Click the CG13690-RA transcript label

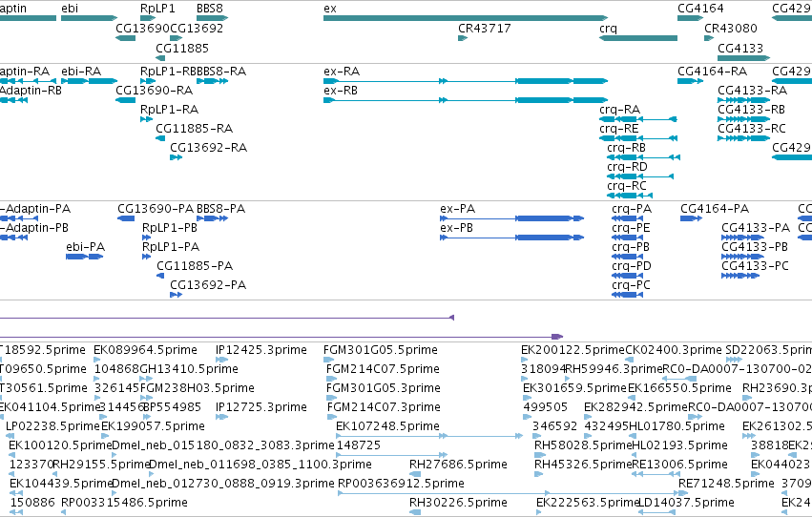154,90
